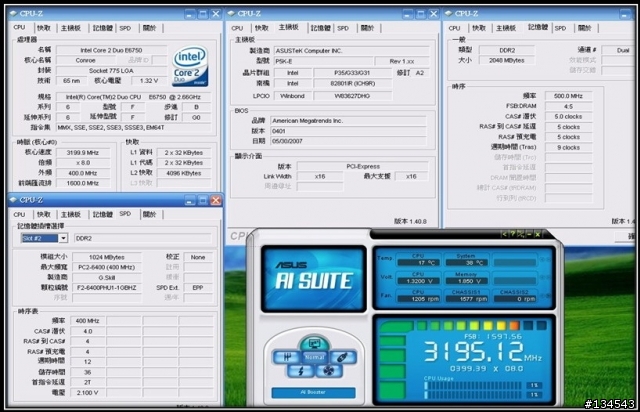Open the SPD tab in the mainboard CPU-Z window
Viewport: 640px width, 412px height.
coord(343,28)
